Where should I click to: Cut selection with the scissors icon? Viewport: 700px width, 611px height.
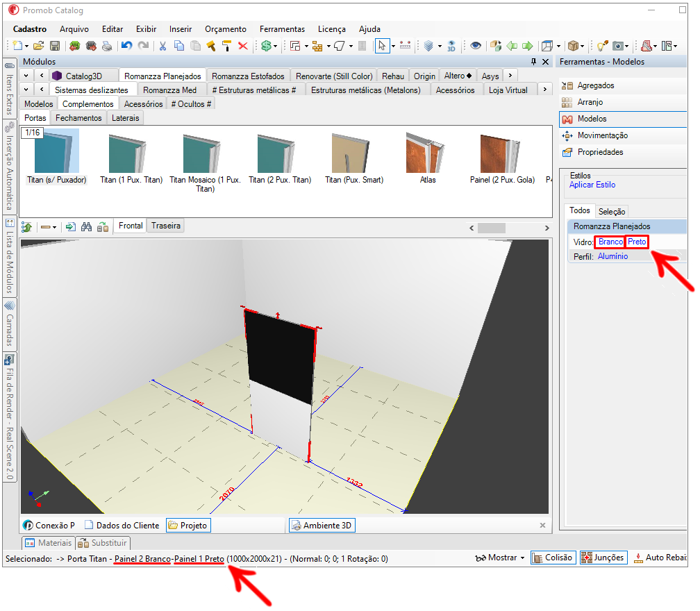[163, 46]
